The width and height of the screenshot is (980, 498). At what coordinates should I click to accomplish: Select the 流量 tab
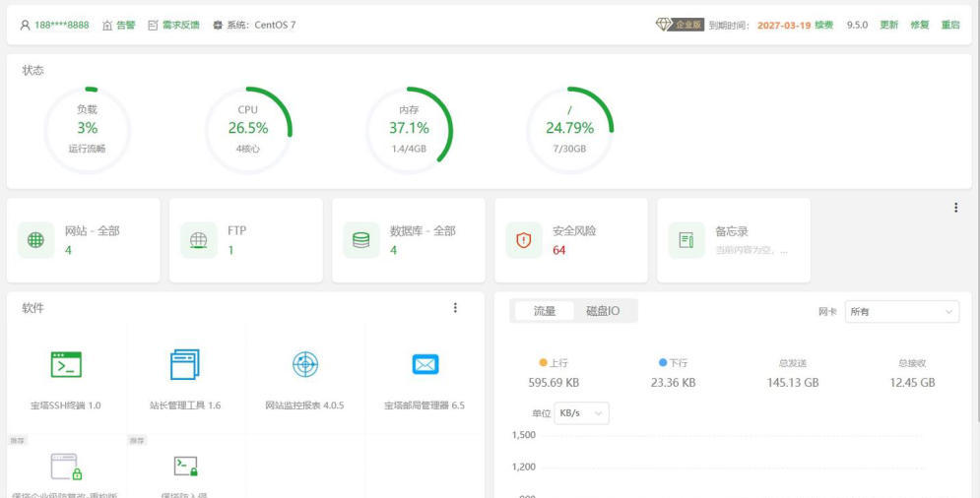[545, 311]
